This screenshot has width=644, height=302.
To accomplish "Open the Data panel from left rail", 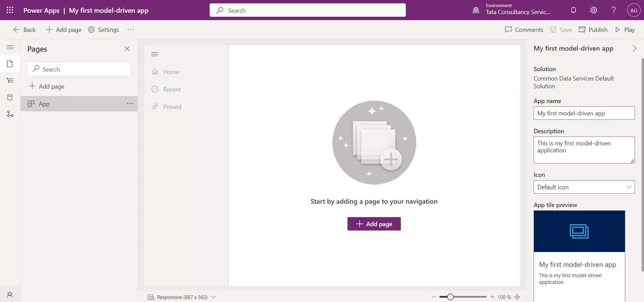I will pos(10,97).
